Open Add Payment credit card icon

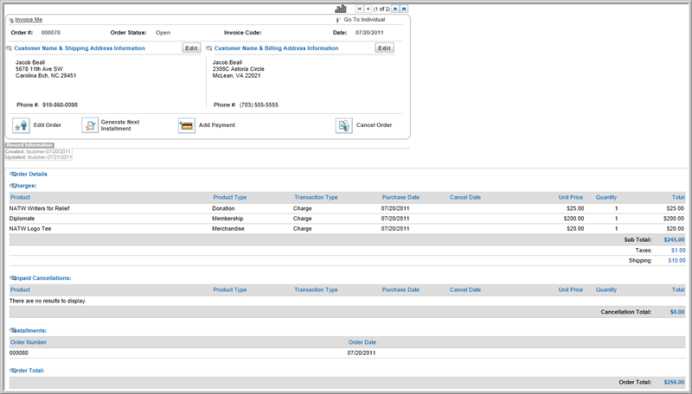pos(187,125)
